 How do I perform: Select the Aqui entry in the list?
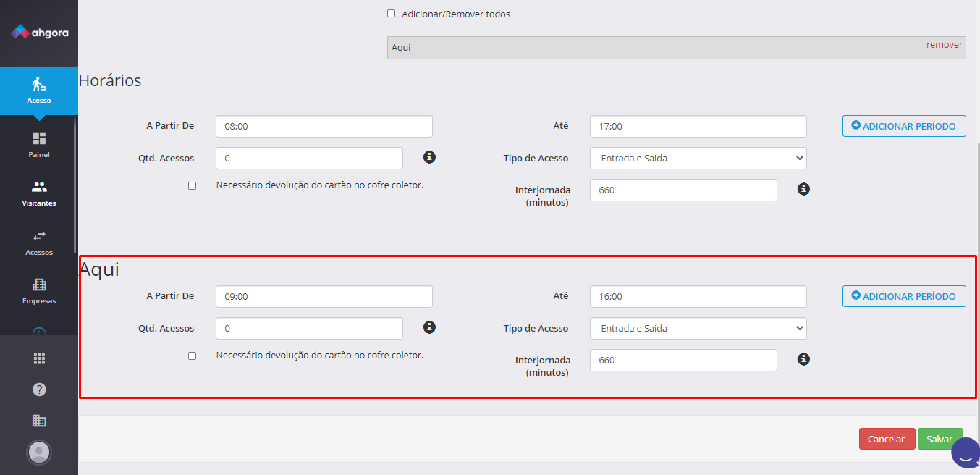click(677, 47)
